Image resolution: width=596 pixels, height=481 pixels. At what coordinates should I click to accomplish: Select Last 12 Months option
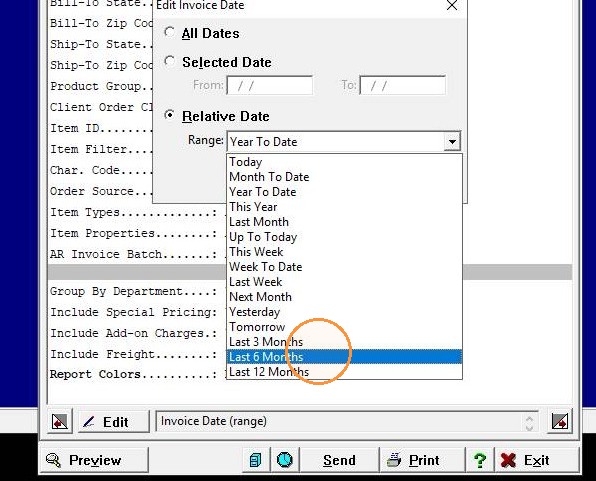[344, 371]
